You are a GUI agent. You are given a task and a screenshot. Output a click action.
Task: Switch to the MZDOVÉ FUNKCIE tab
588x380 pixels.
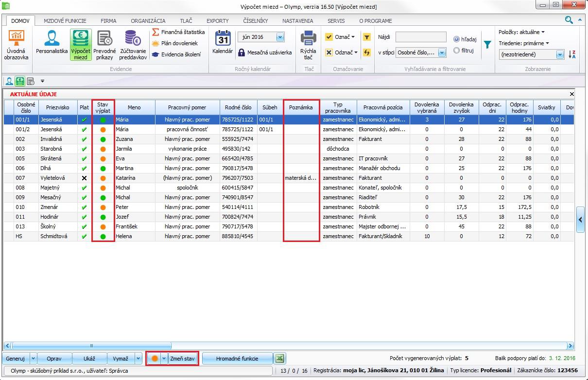pos(65,21)
